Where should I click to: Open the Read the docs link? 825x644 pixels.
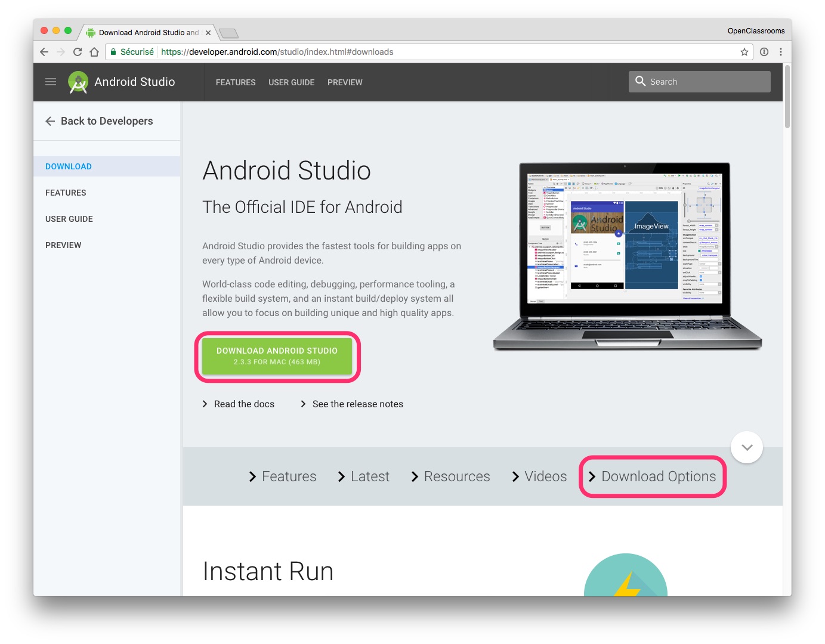[x=239, y=404]
